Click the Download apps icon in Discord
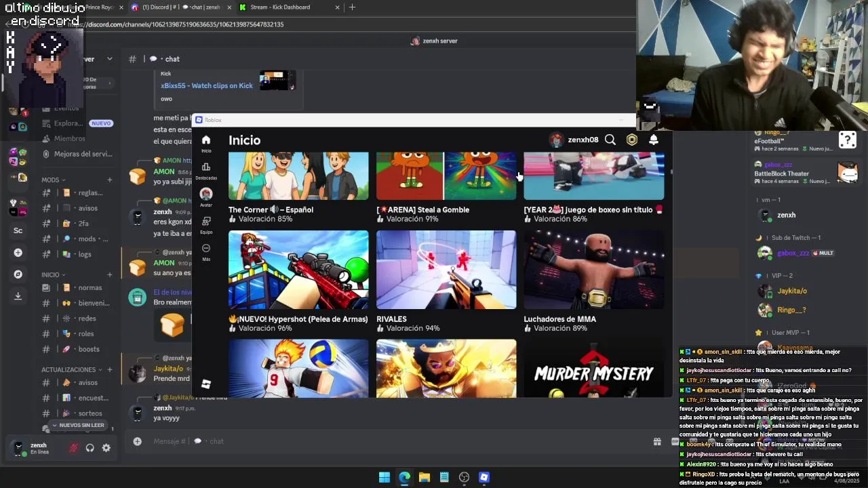 18,296
